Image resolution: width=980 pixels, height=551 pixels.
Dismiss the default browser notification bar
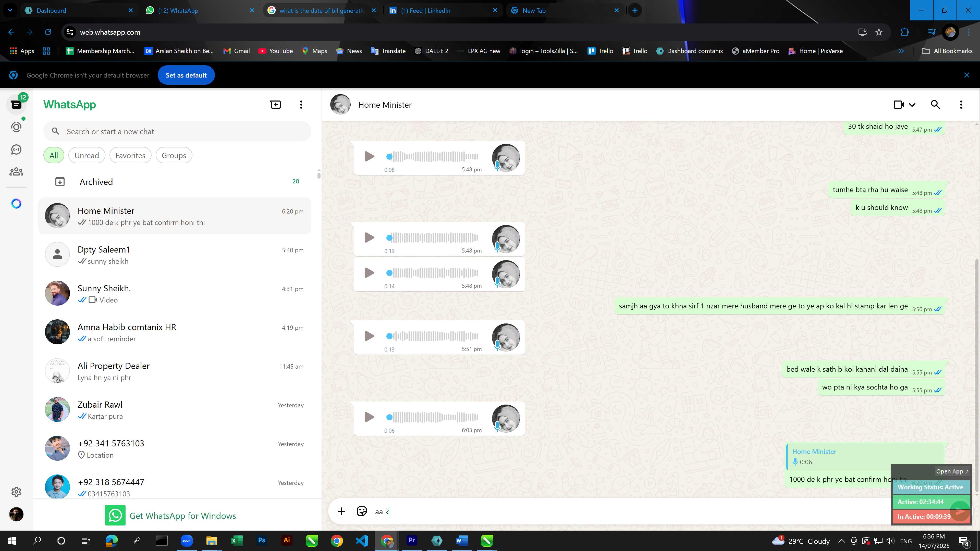click(x=966, y=75)
